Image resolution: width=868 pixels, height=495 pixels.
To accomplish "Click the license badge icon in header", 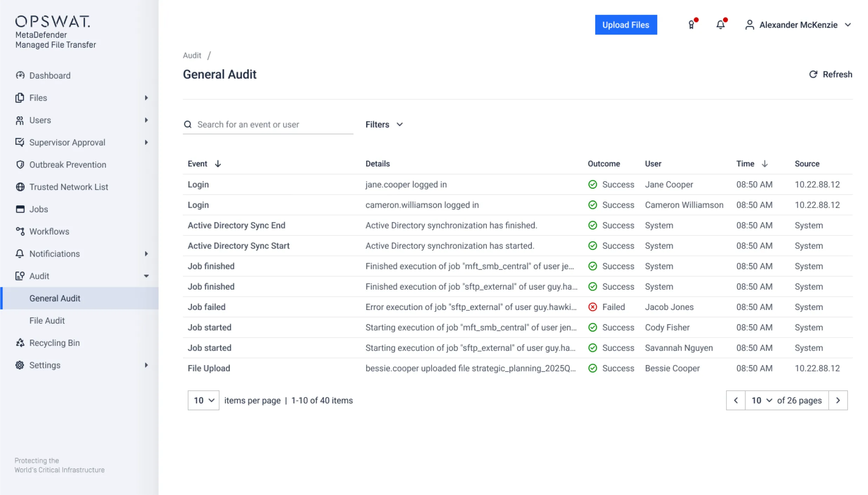I will [x=691, y=25].
